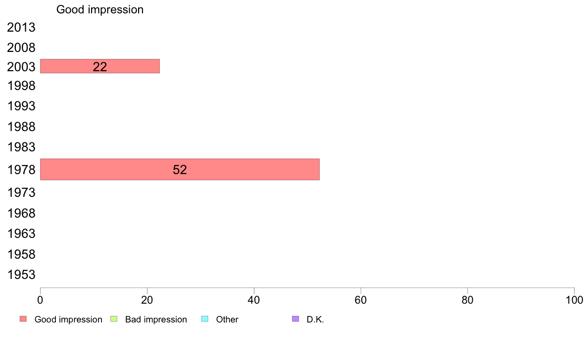Select the 1988 year label
Viewport: 588px width, 364px height.
pos(21,127)
